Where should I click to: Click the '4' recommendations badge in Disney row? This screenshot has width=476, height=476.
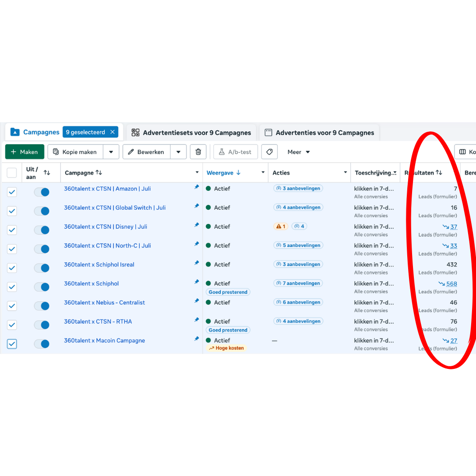[x=299, y=227]
